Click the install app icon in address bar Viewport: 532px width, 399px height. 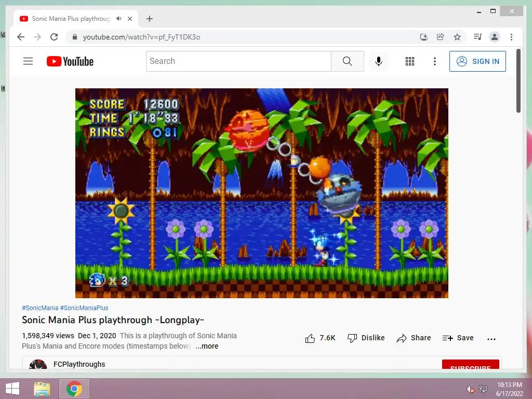pyautogui.click(x=424, y=37)
